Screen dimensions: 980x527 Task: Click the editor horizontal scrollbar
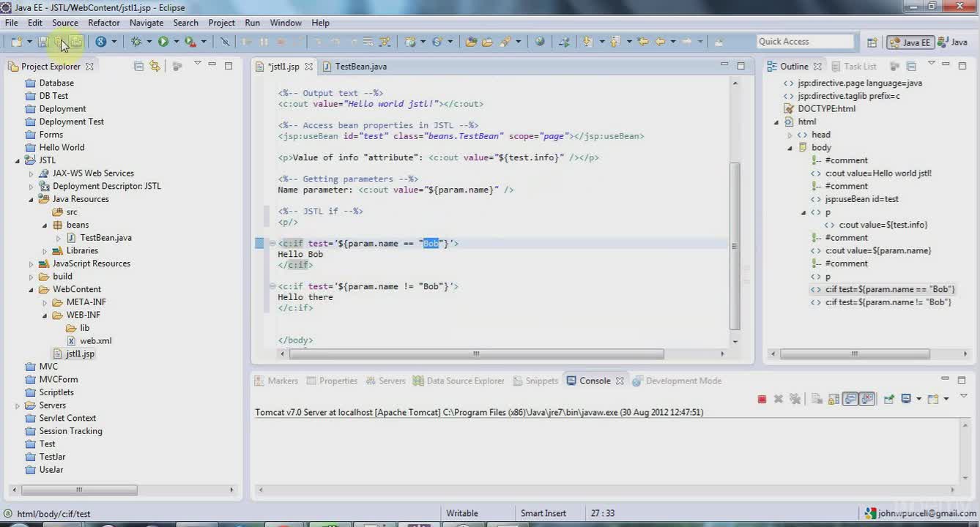(x=476, y=354)
